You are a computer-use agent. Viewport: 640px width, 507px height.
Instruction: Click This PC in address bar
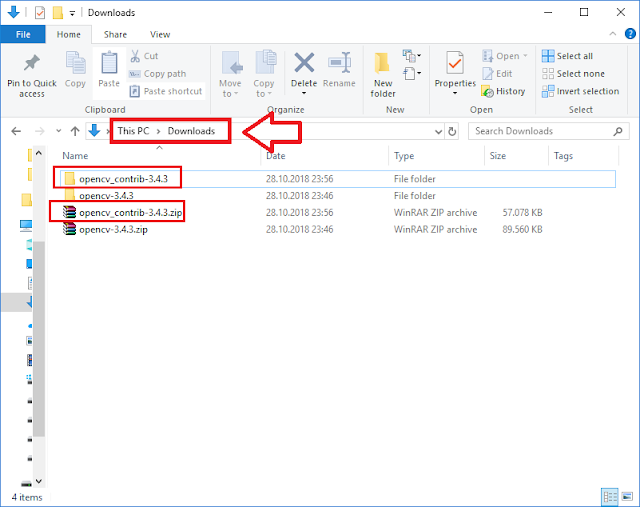(x=133, y=131)
